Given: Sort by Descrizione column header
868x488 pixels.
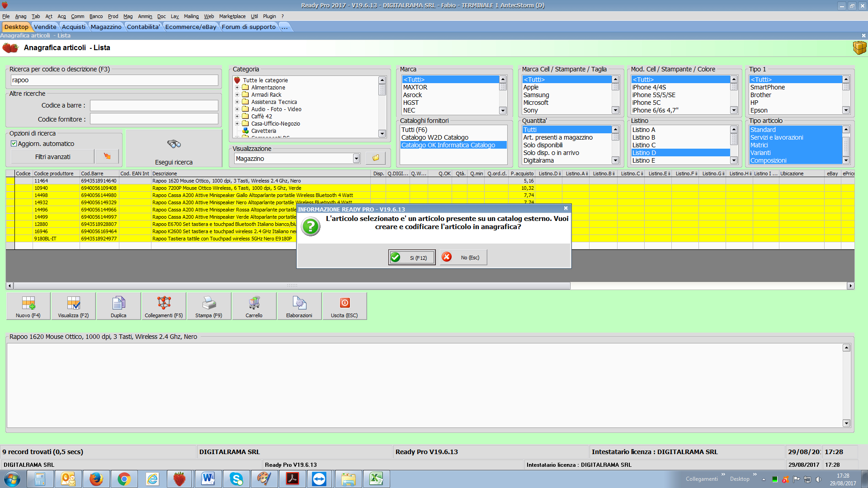Looking at the screenshot, I should tap(261, 174).
